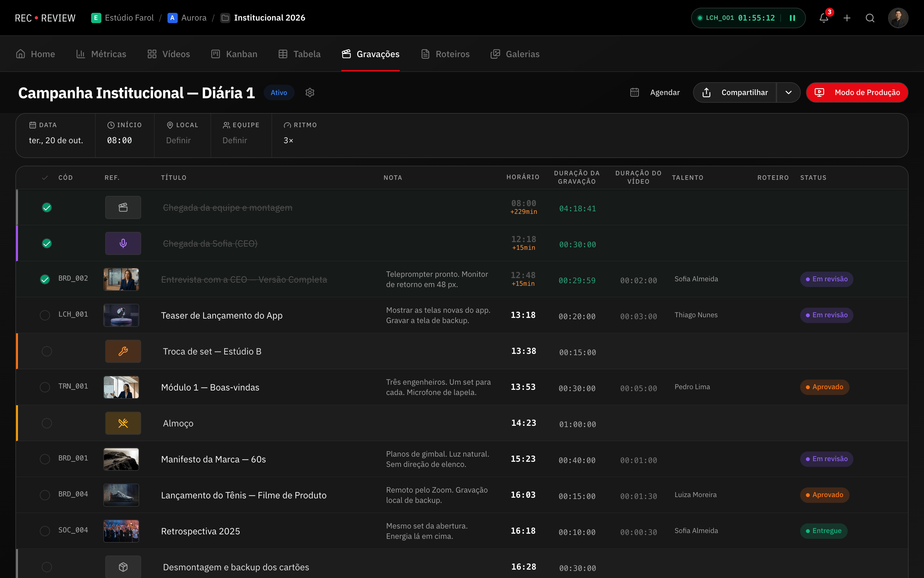Screen dimensions: 924x578
Task: Uncheck the Chegada da Sofia (CEO) row
Action: coord(47,243)
